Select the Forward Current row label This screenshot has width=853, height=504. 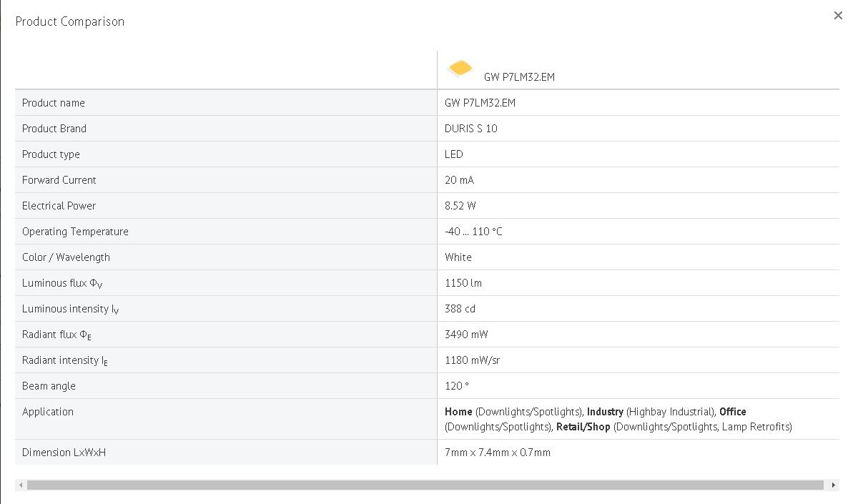[59, 180]
